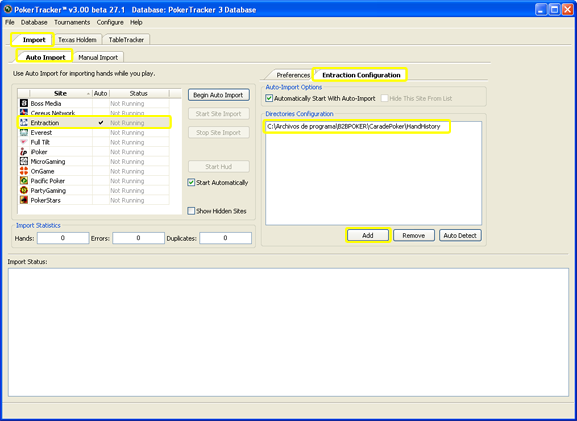577x421 pixels.
Task: Open the Tournaments menu
Action: pyautogui.click(x=72, y=22)
